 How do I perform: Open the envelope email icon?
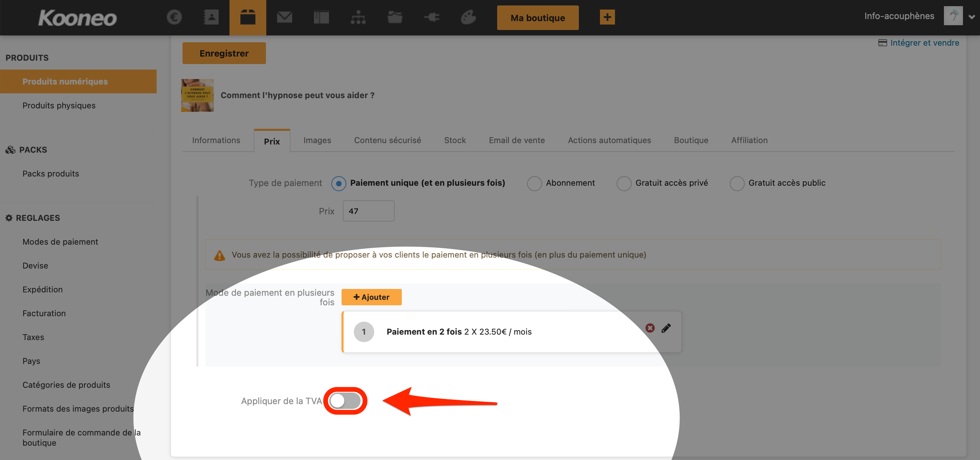click(x=285, y=17)
